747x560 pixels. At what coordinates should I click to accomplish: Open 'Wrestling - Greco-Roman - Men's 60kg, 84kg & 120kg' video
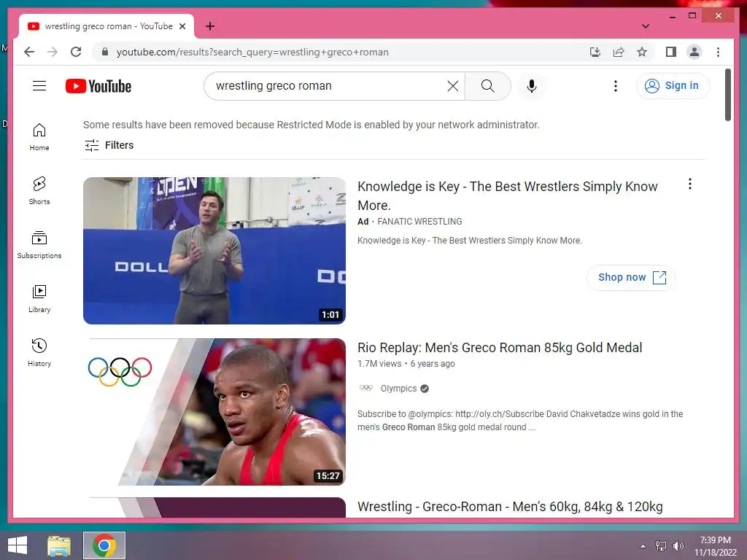(510, 507)
